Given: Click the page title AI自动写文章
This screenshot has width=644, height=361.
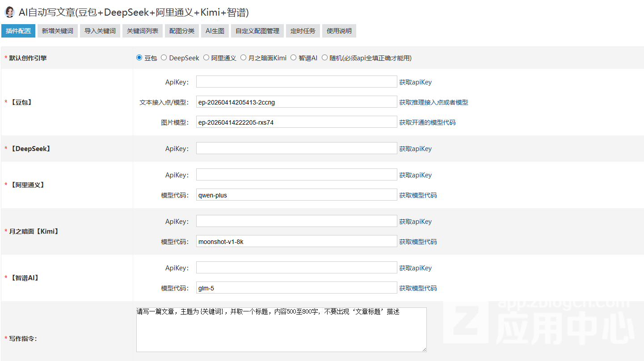Looking at the screenshot, I should click(x=134, y=13).
